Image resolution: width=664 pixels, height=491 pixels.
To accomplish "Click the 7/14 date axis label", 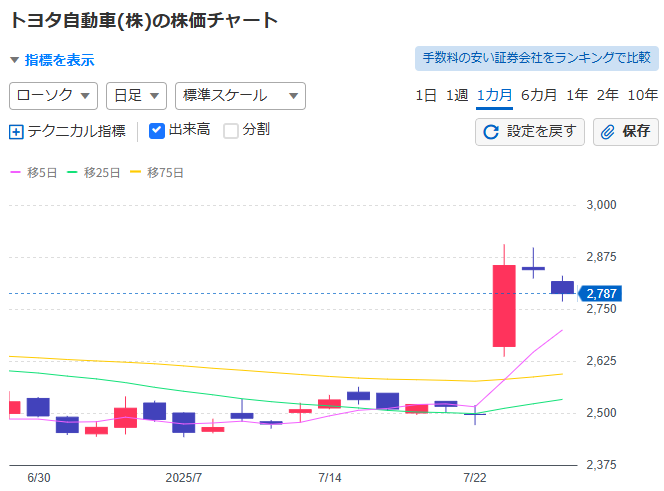I will click(x=329, y=478).
